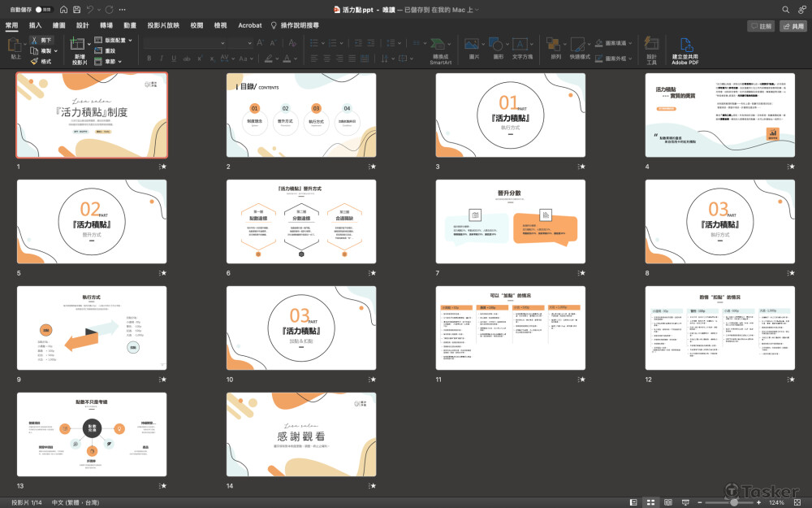Adjust the zoom slider in status bar
This screenshot has width=812, height=508.
[x=733, y=502]
